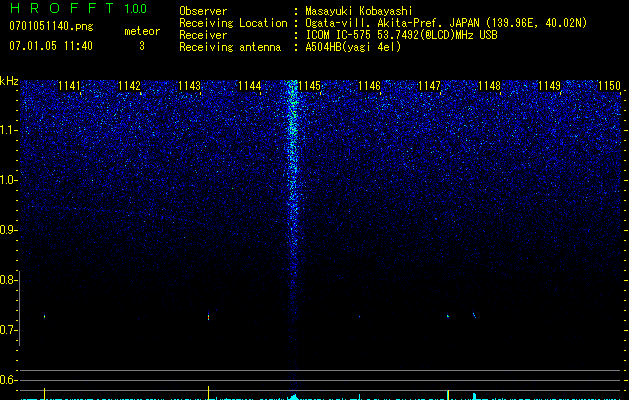Viewport: 629px width, 400px height.
Task: Click the meteor count value 3
Action: coord(142,46)
